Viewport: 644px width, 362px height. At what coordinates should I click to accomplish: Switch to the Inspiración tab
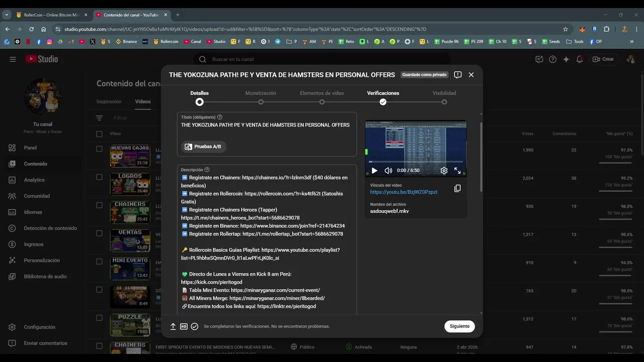(109, 102)
